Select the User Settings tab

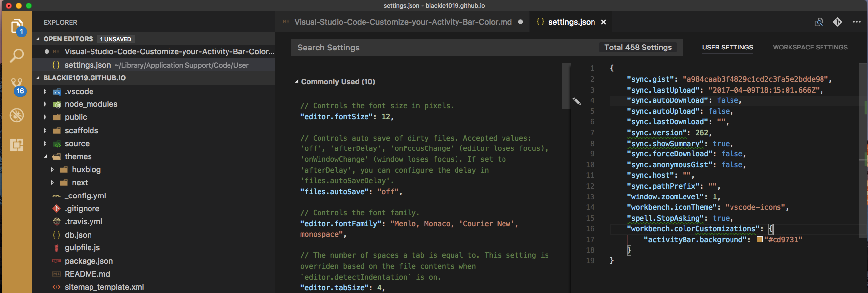pyautogui.click(x=727, y=48)
